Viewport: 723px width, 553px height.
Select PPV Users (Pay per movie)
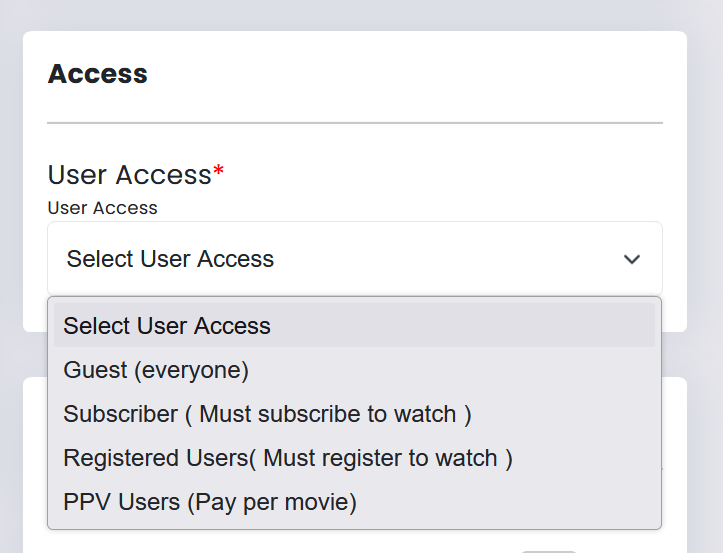(210, 502)
